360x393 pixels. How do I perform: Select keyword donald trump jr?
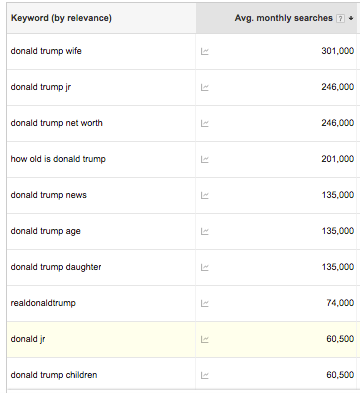pyautogui.click(x=41, y=87)
